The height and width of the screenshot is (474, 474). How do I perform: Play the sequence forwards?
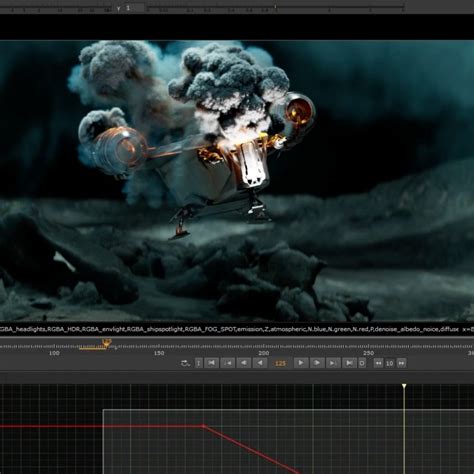coord(301,363)
